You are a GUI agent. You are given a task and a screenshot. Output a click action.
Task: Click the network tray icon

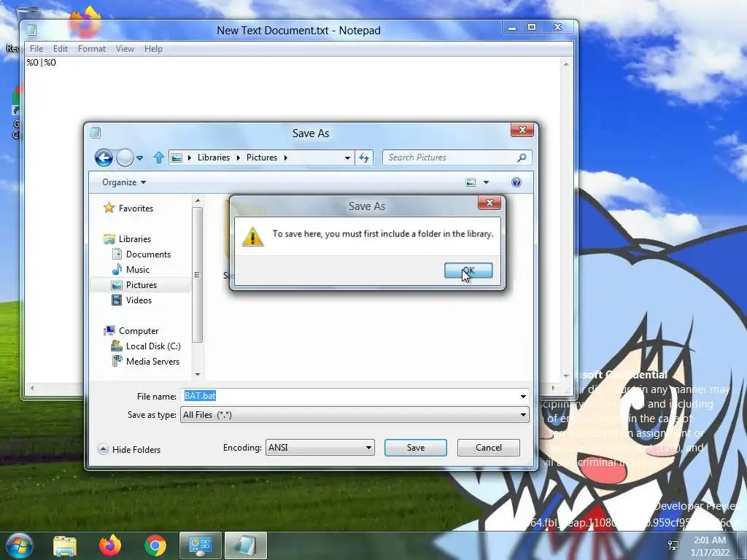click(x=673, y=545)
